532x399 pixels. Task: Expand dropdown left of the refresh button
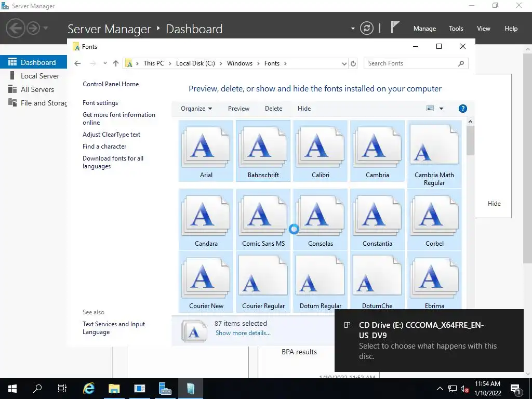(353, 29)
